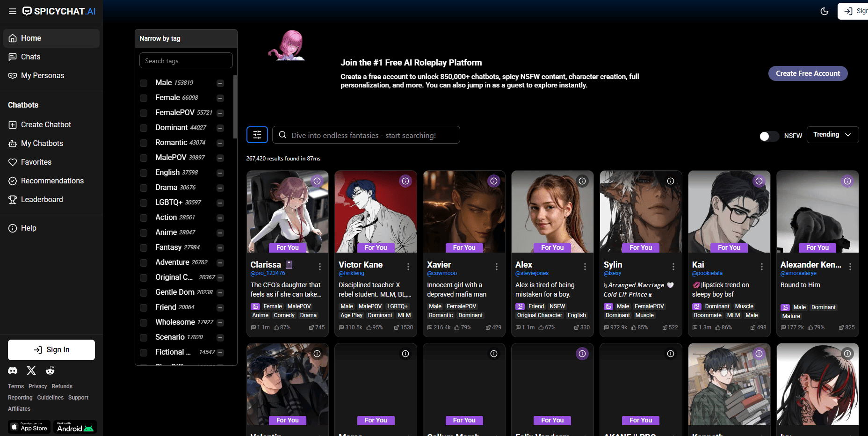This screenshot has height=436, width=868.
Task: Click info icon on Sylin card
Action: (671, 181)
